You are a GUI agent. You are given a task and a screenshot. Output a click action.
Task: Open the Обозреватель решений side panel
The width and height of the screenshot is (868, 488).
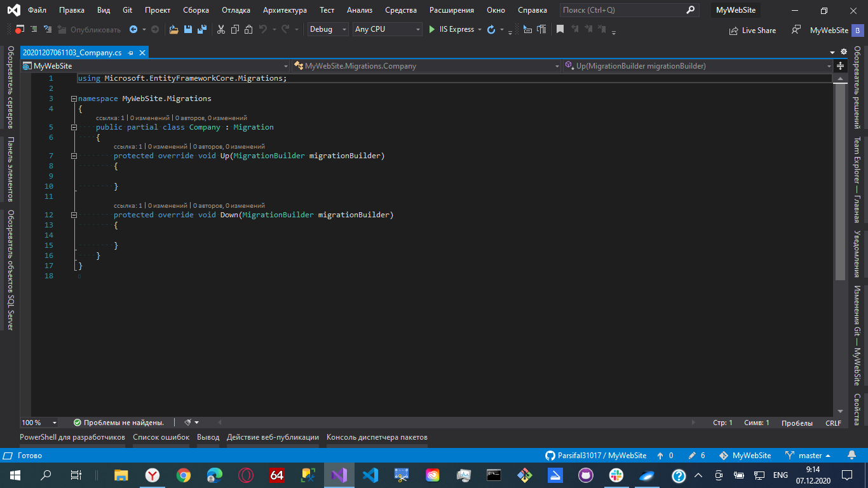[857, 88]
